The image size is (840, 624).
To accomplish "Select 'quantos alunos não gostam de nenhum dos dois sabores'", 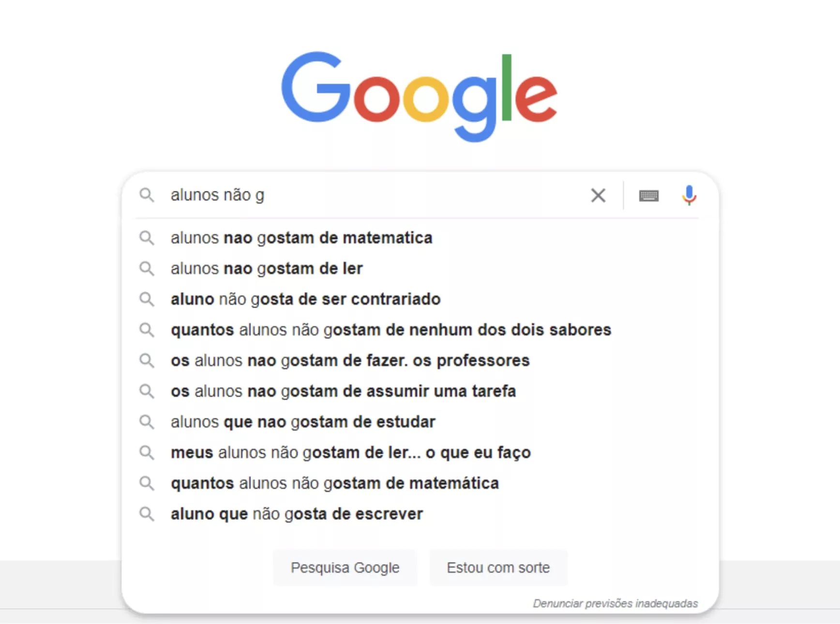I will click(x=419, y=330).
